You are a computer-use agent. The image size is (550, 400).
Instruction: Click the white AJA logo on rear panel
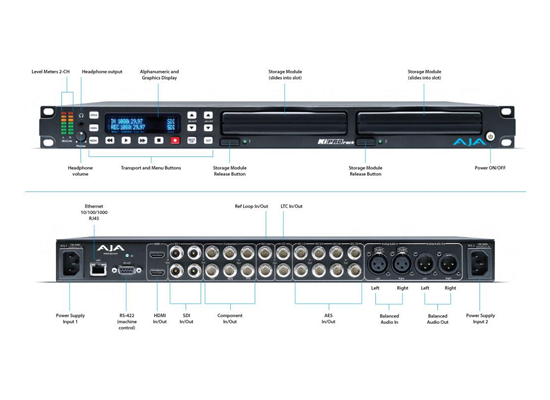point(110,248)
